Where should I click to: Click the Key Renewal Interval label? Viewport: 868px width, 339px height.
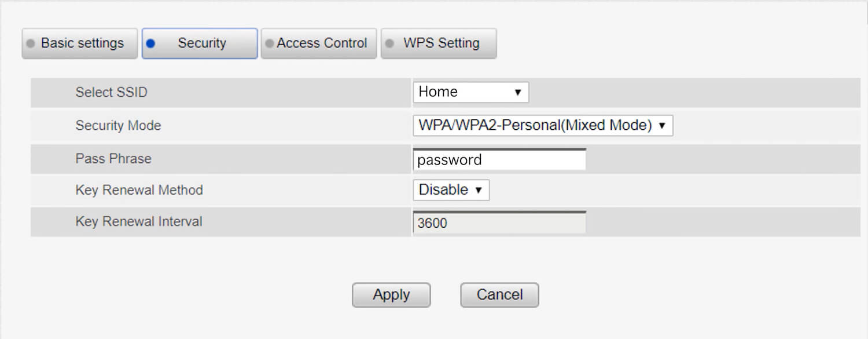click(x=139, y=221)
